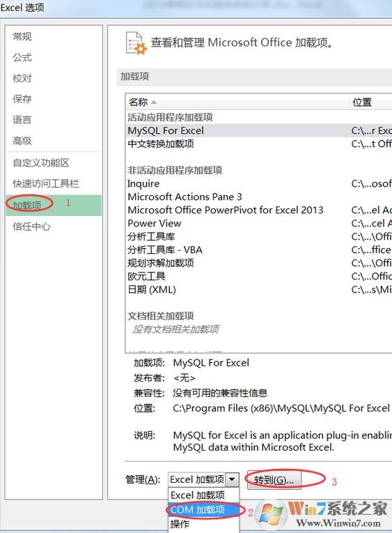
Task: Click the MySQL For Excel location path text
Action: click(x=282, y=408)
